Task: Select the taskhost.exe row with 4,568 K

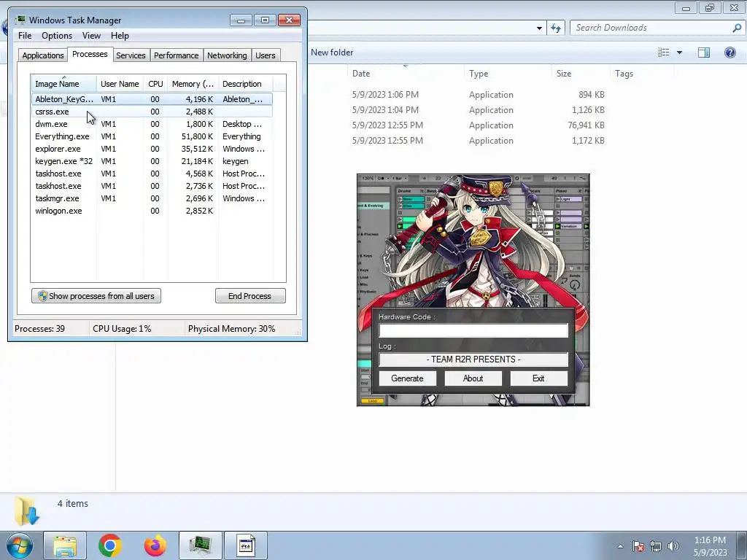Action: (152, 174)
